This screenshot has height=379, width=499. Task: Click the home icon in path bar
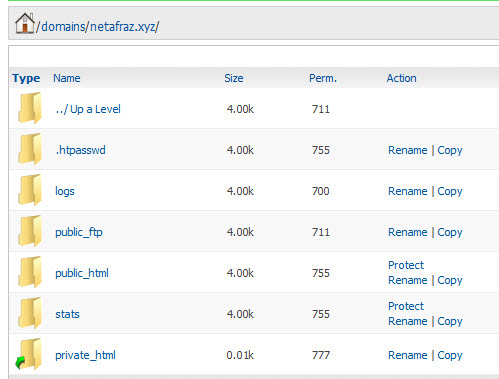tap(25, 23)
